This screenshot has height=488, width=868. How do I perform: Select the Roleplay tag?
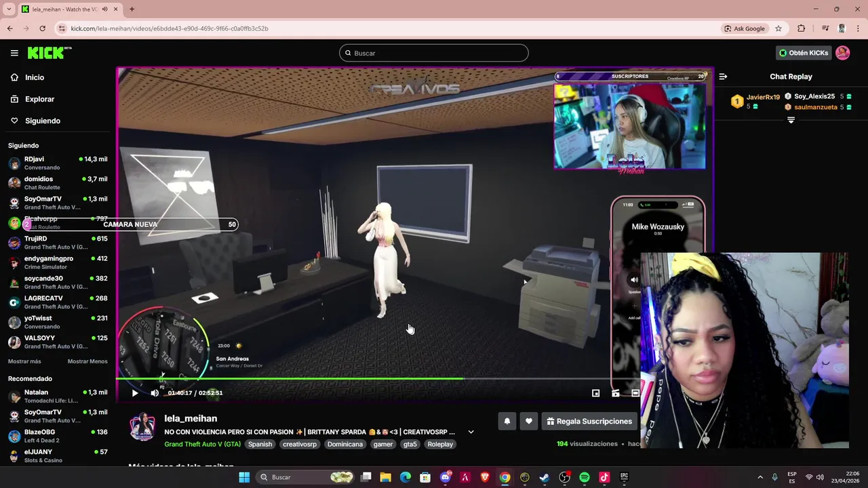click(440, 445)
